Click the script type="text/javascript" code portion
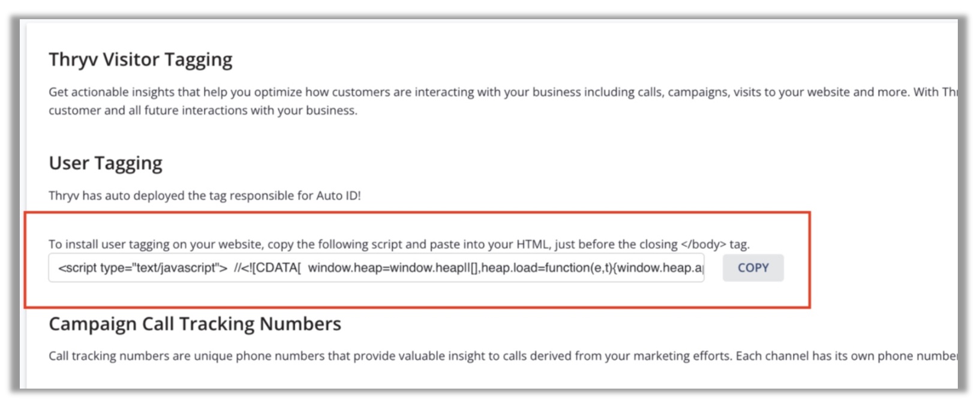The width and height of the screenshot is (980, 409). (143, 268)
